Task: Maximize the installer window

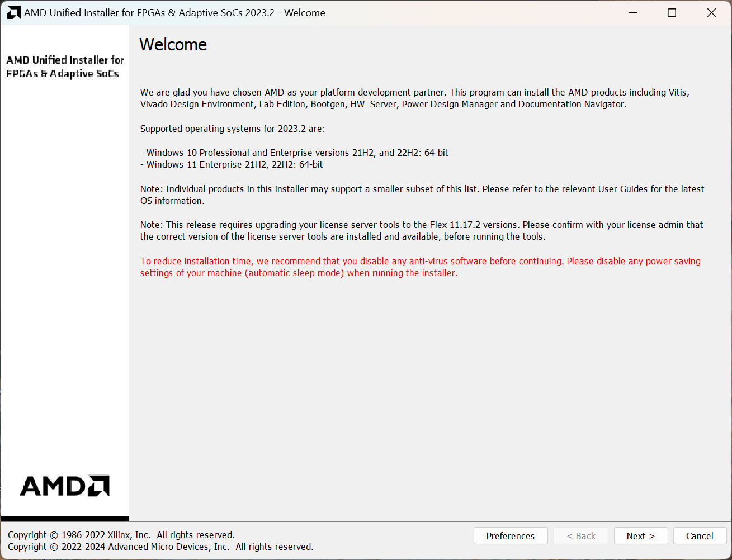Action: [x=672, y=13]
